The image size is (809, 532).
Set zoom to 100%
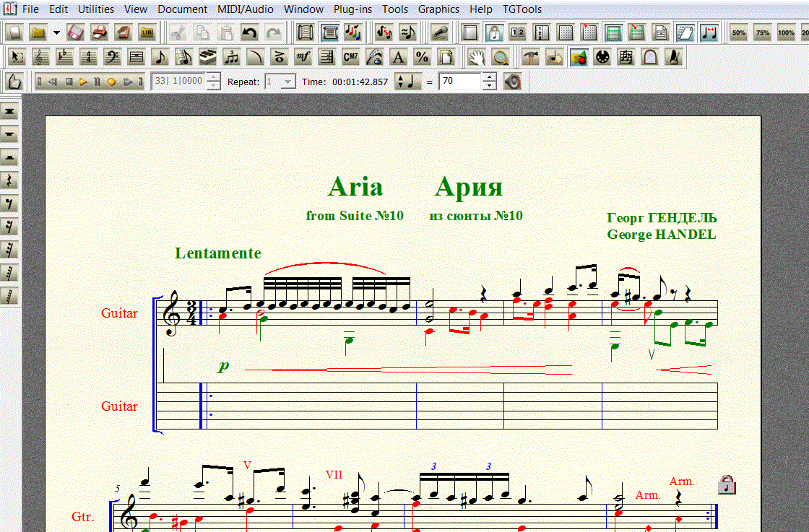787,32
